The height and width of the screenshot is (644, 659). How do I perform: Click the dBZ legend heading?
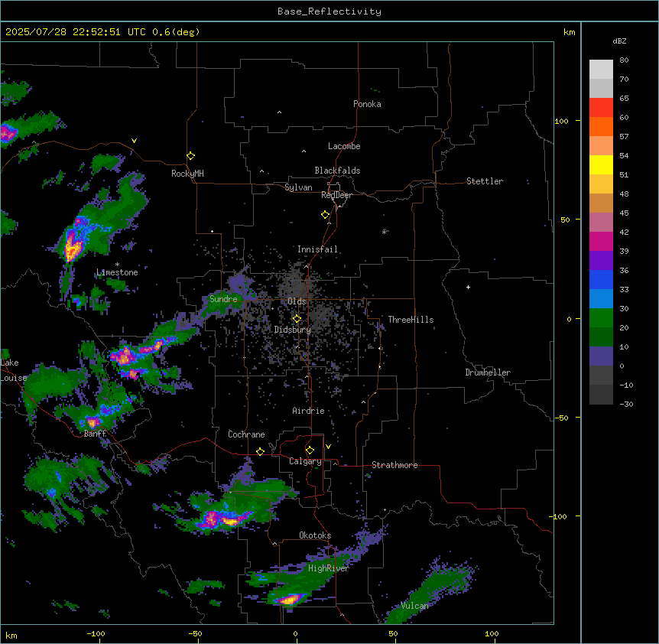pyautogui.click(x=619, y=41)
